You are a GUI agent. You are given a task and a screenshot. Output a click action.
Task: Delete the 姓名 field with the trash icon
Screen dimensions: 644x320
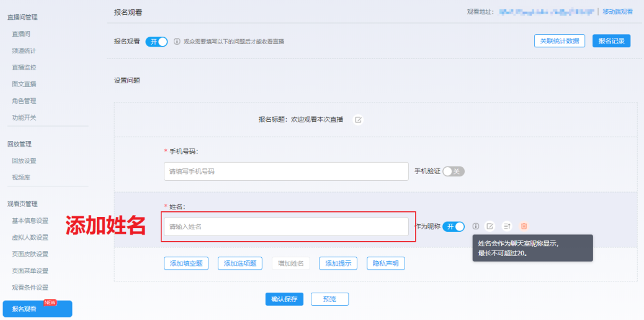(x=524, y=227)
